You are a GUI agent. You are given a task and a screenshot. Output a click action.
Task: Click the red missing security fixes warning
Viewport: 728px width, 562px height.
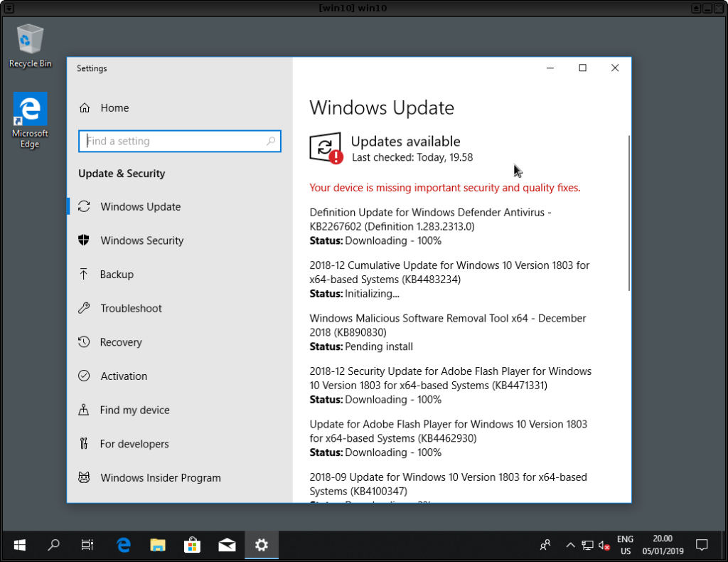click(445, 188)
